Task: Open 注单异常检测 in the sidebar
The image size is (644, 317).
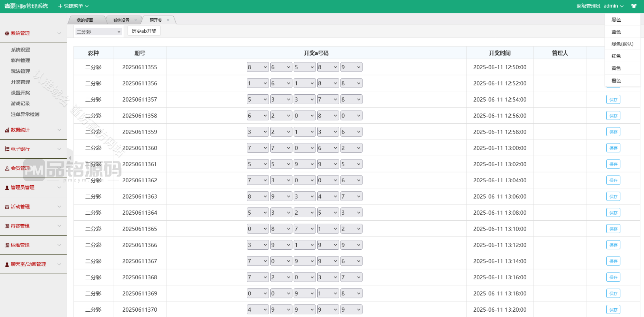Action: (25, 114)
